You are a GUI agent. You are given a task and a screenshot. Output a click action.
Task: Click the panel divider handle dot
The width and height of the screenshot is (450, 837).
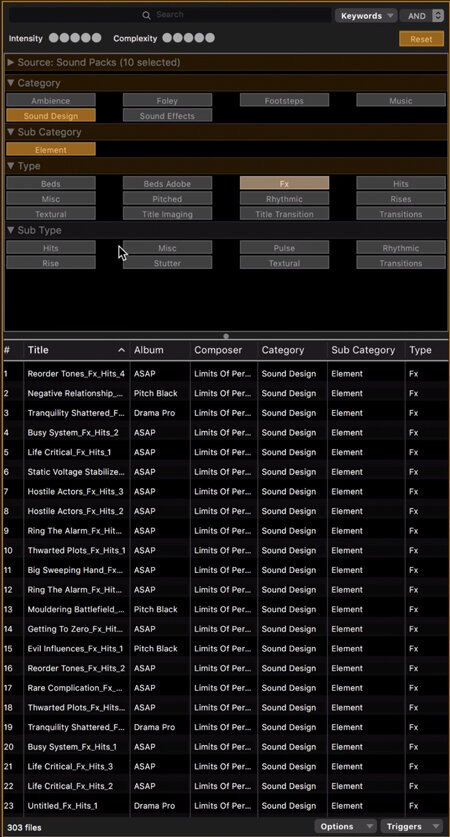pyautogui.click(x=226, y=336)
